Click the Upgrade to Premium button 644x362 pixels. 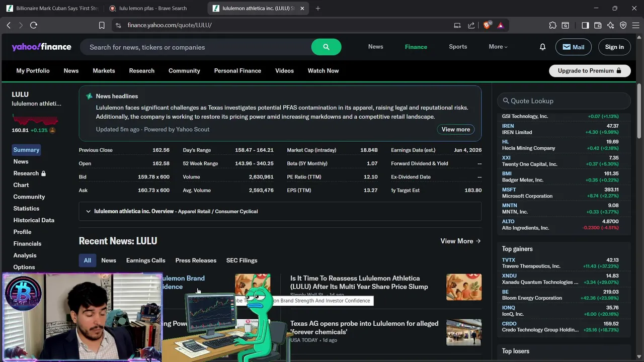pos(590,71)
